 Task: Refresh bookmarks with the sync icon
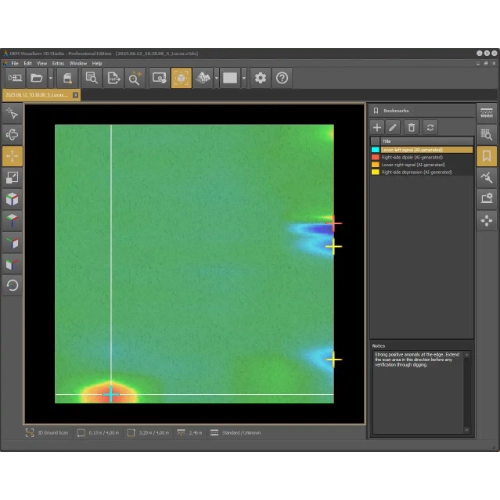click(x=430, y=127)
